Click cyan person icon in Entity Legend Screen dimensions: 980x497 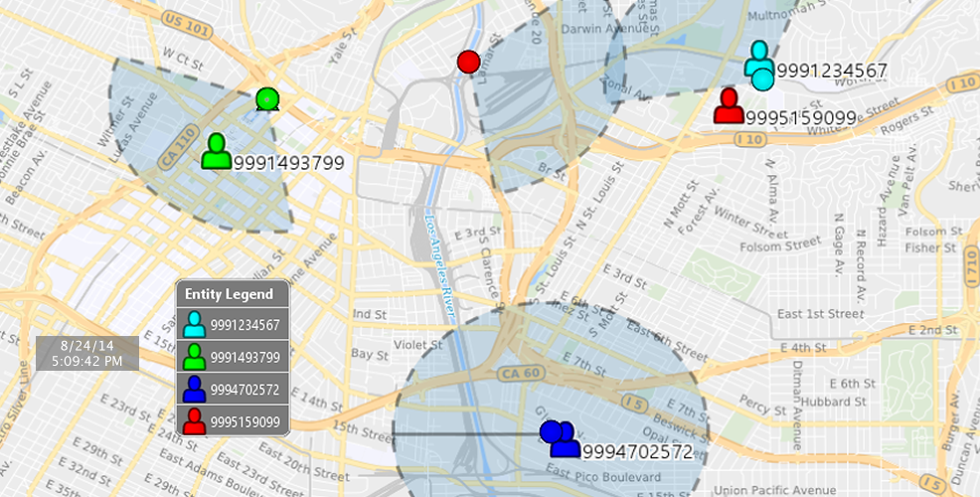[194, 325]
